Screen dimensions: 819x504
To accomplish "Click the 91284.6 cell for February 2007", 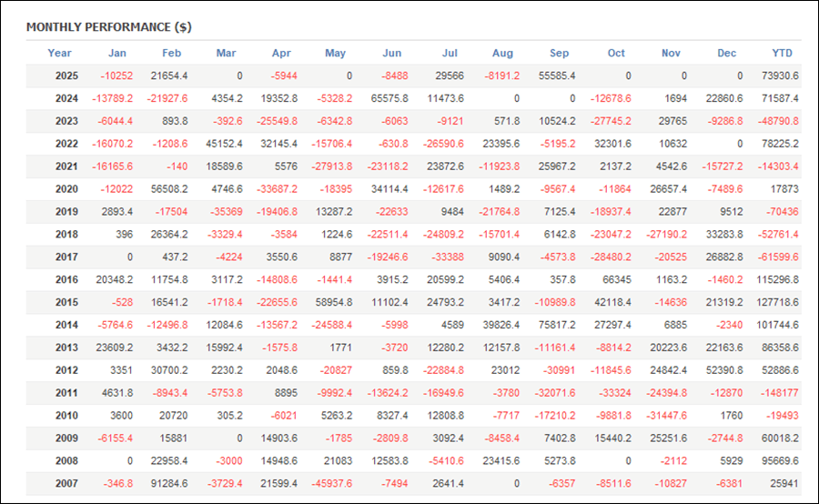I will pyautogui.click(x=169, y=486).
